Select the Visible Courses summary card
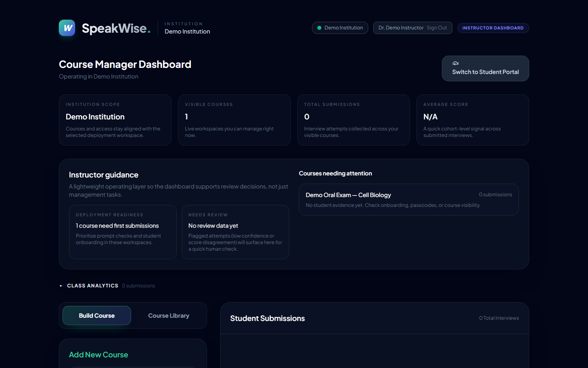The height and width of the screenshot is (368, 588). coord(234,120)
